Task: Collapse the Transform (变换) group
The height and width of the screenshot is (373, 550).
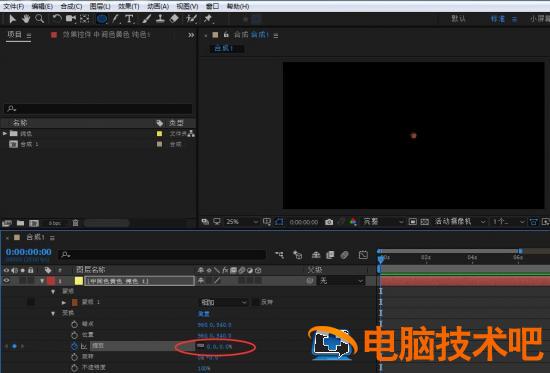Action: [x=53, y=313]
